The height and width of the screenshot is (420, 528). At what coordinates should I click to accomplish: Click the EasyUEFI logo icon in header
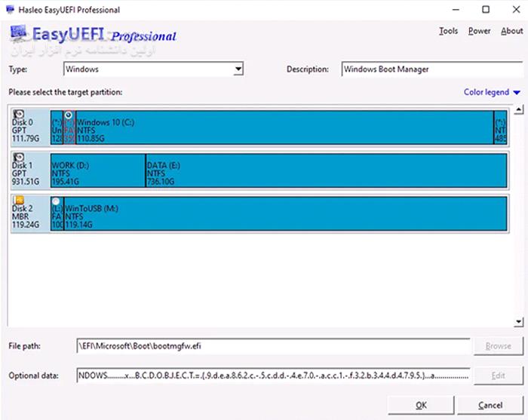(x=18, y=32)
